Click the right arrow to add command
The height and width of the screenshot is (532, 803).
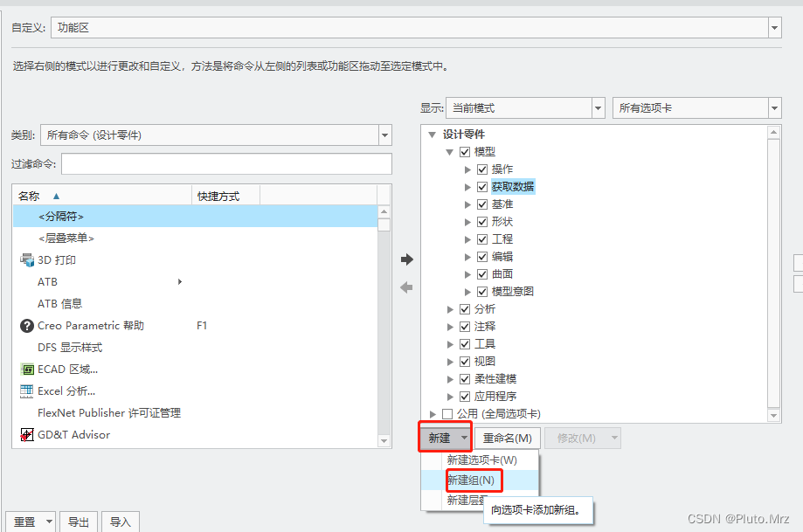coord(405,259)
